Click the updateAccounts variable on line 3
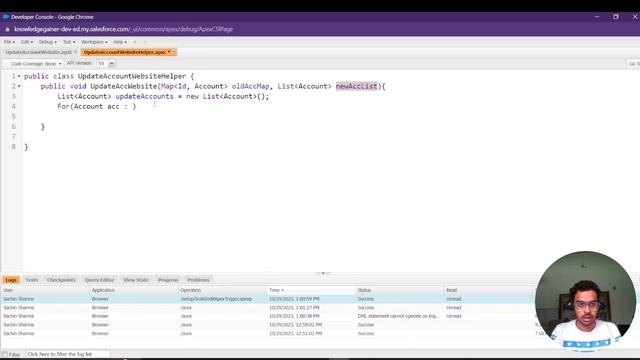Screen dimensions: 640x360 (144, 96)
